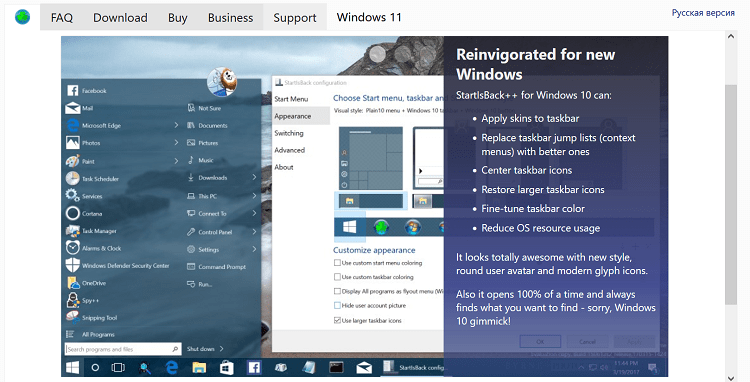Viewport: 750px width, 382px height.
Task: Click the Cortana circle on the taskbar
Action: click(95, 367)
